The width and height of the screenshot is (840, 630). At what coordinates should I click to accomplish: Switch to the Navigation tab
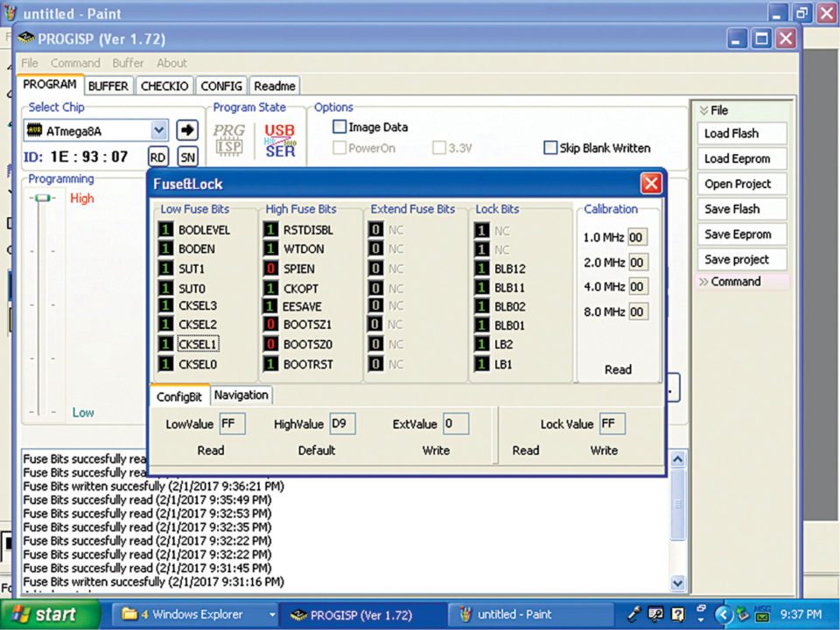241,395
